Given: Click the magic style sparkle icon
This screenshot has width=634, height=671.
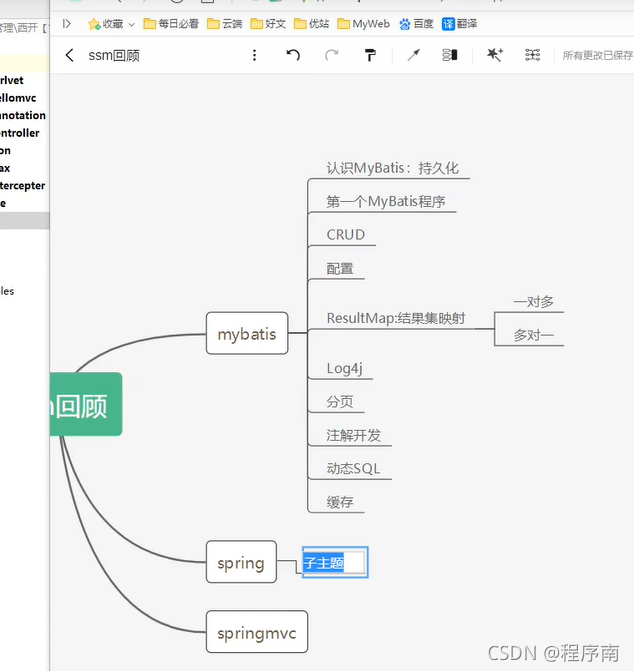Looking at the screenshot, I should pos(495,55).
